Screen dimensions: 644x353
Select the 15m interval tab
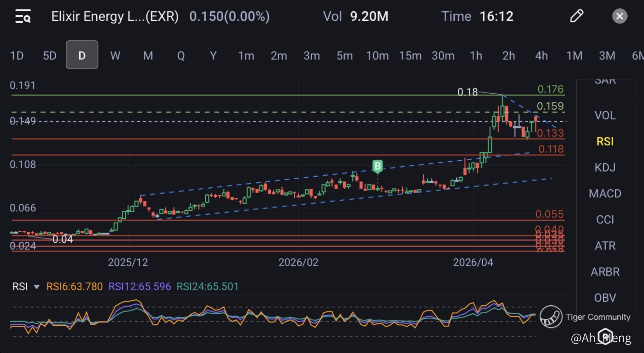coord(410,56)
